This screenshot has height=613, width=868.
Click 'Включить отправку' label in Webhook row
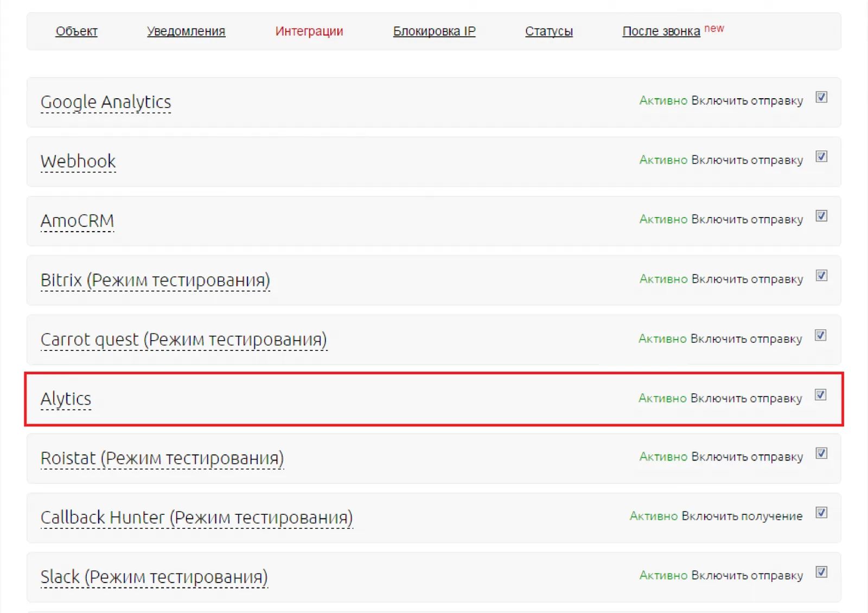[747, 160]
